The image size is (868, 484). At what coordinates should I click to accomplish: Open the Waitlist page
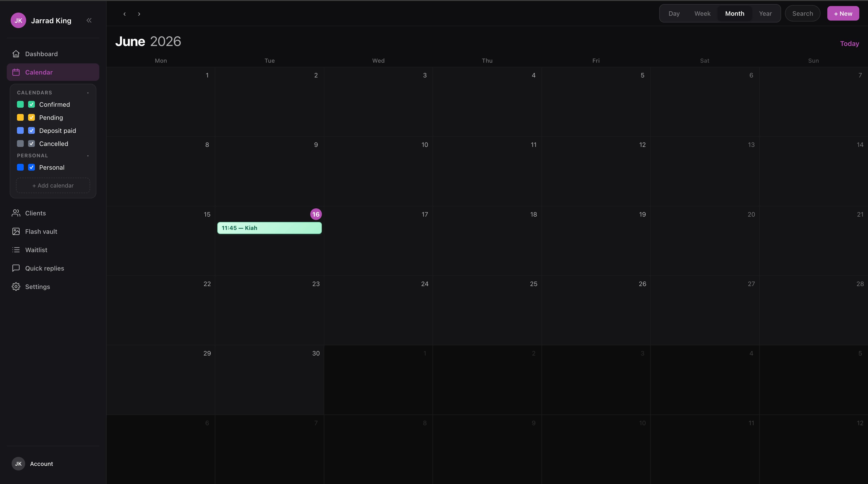(x=53, y=250)
